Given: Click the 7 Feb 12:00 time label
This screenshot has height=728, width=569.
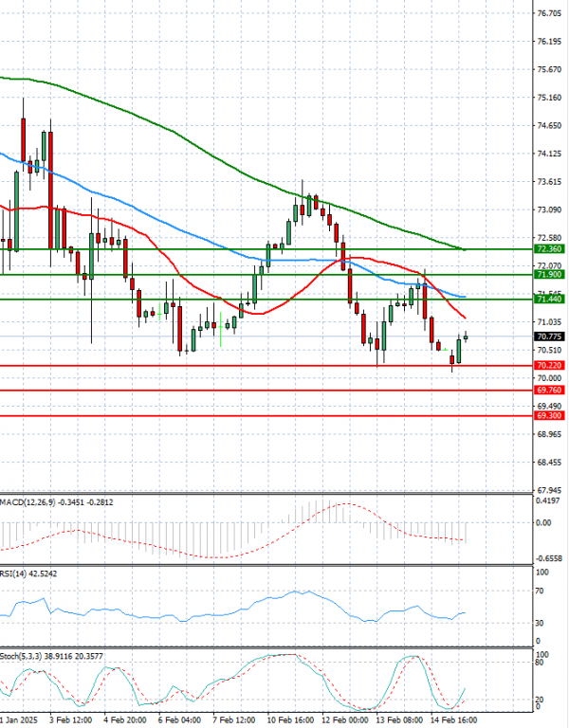Looking at the screenshot, I should point(233,720).
